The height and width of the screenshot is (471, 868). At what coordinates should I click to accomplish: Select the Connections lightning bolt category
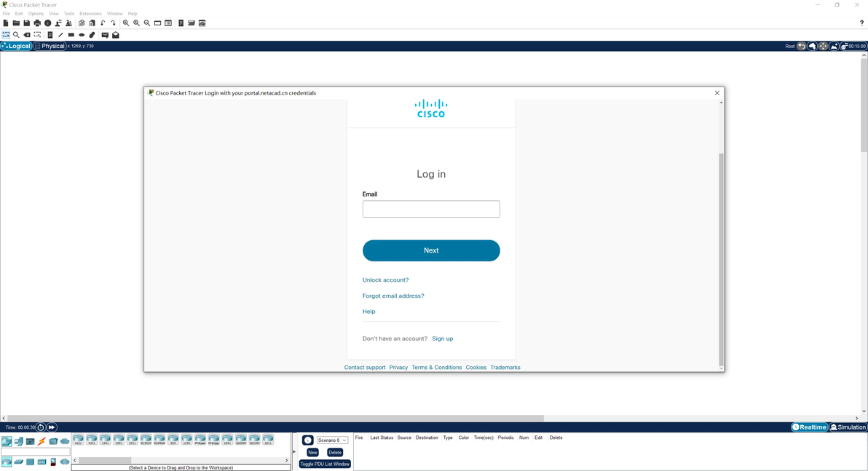[x=42, y=442]
